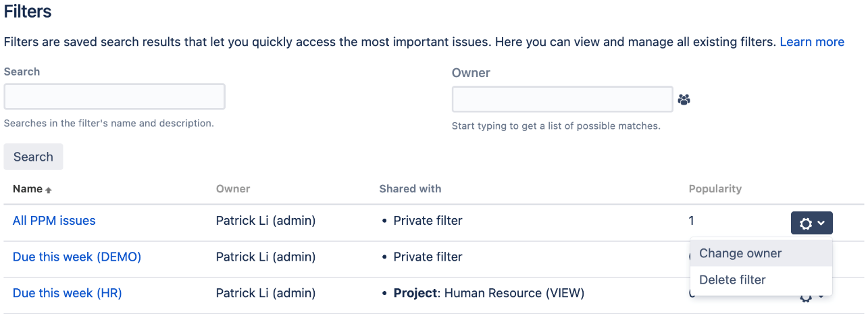Open the gear actions dropdown for All PPM issues
868x318 pixels.
[x=811, y=223]
